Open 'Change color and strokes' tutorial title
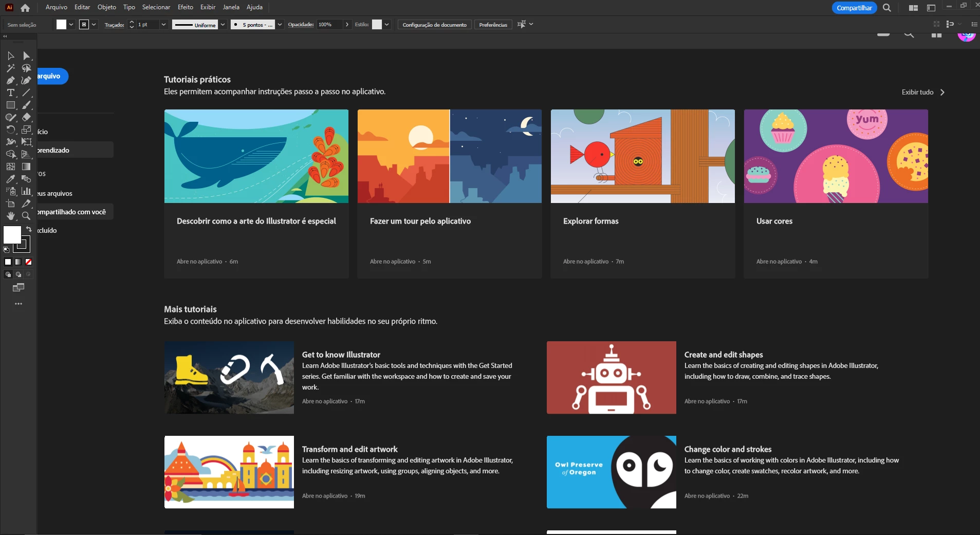Screen dimensions: 980x535 728,449
